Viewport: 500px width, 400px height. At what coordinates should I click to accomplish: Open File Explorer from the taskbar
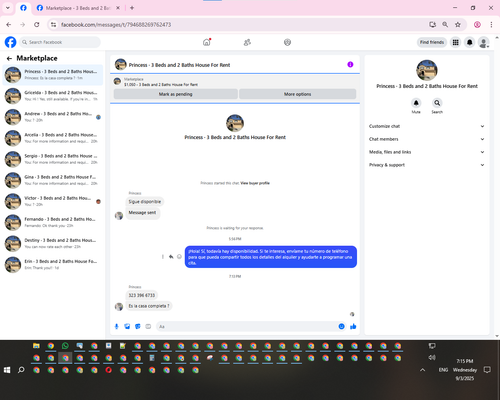36,346
